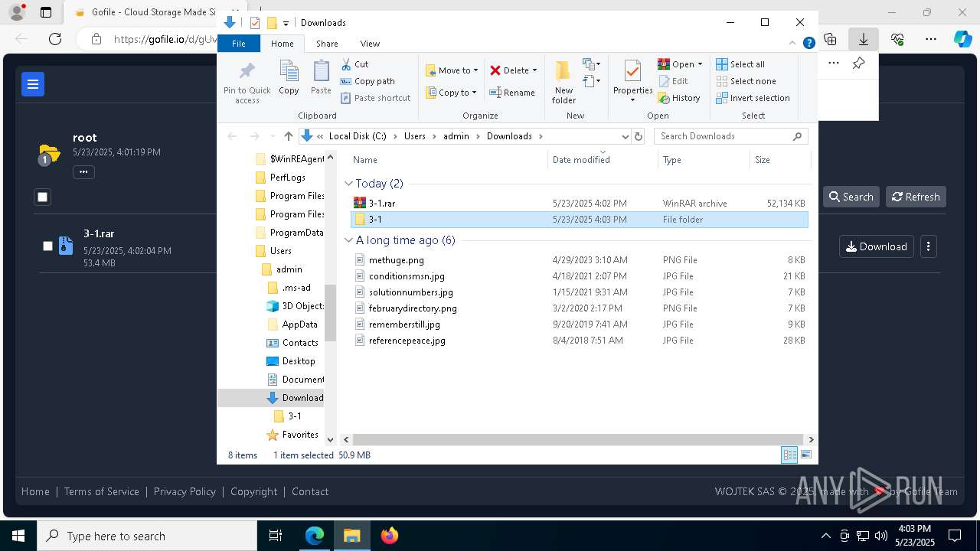
Task: Refresh the Downloads address bar
Action: (639, 136)
